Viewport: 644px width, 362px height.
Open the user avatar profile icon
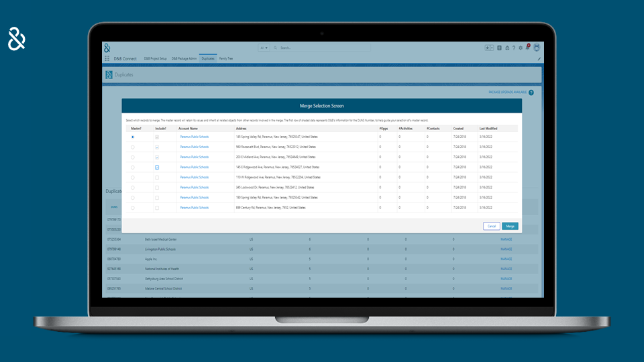[537, 48]
